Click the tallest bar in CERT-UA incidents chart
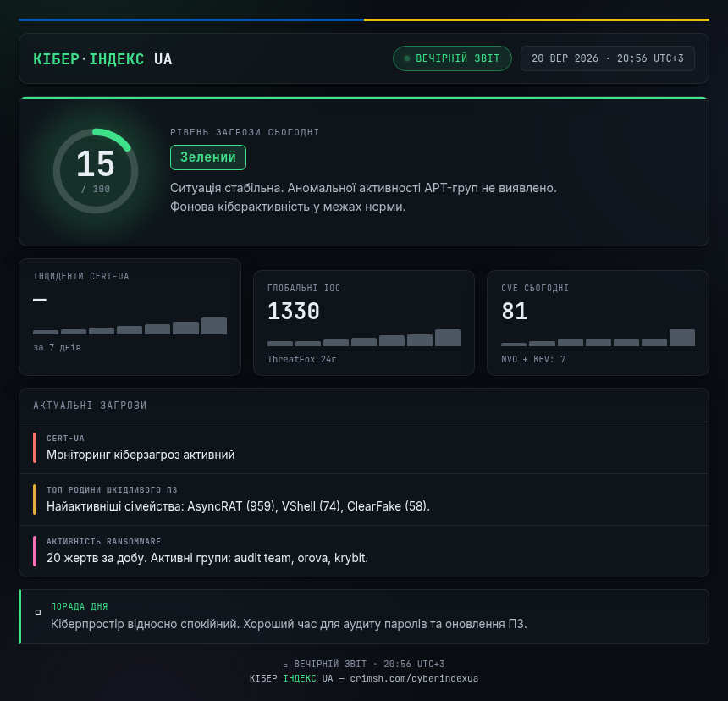 214,326
